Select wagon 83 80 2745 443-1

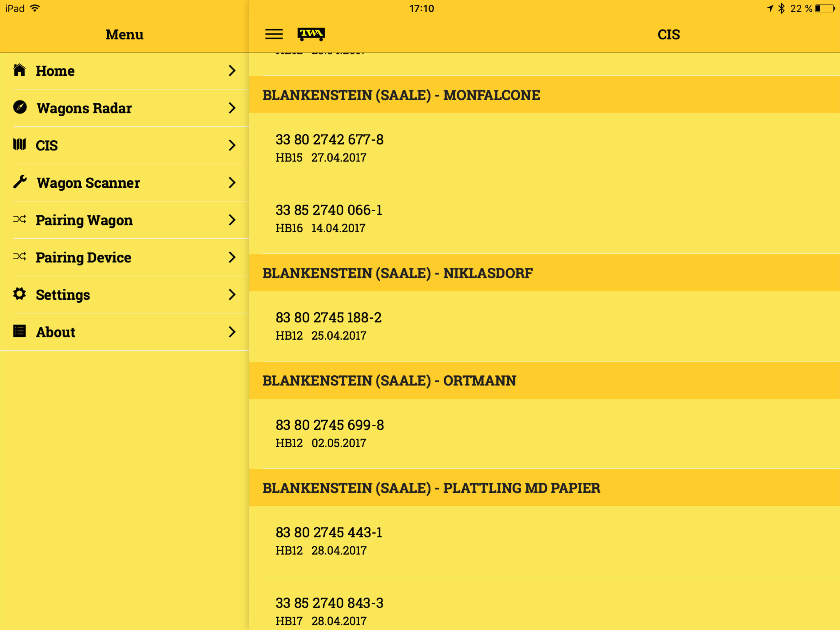tap(545, 541)
